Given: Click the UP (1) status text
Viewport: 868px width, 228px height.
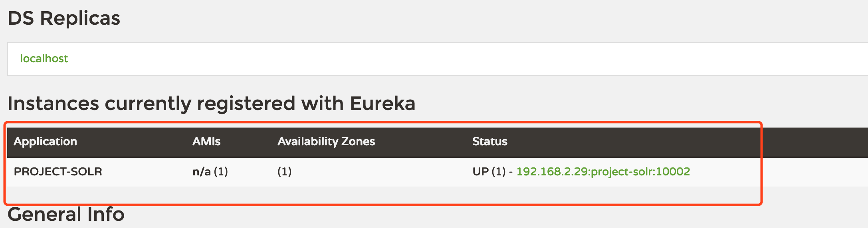Looking at the screenshot, I should (489, 172).
